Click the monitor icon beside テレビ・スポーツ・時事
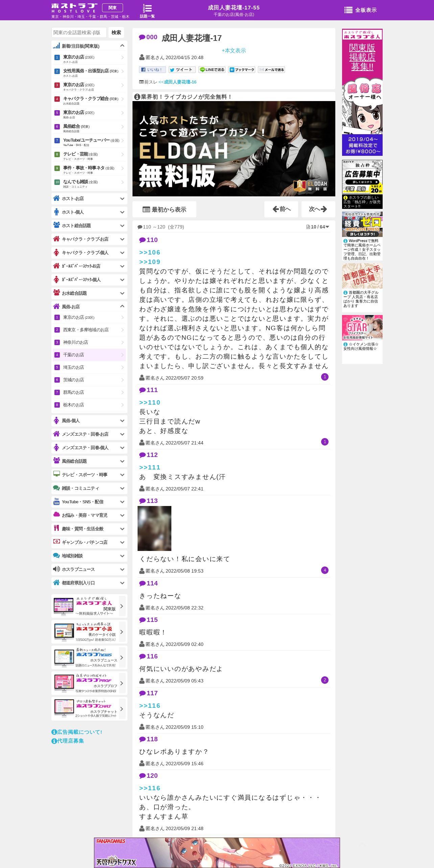This screenshot has height=868, width=434. (x=56, y=474)
